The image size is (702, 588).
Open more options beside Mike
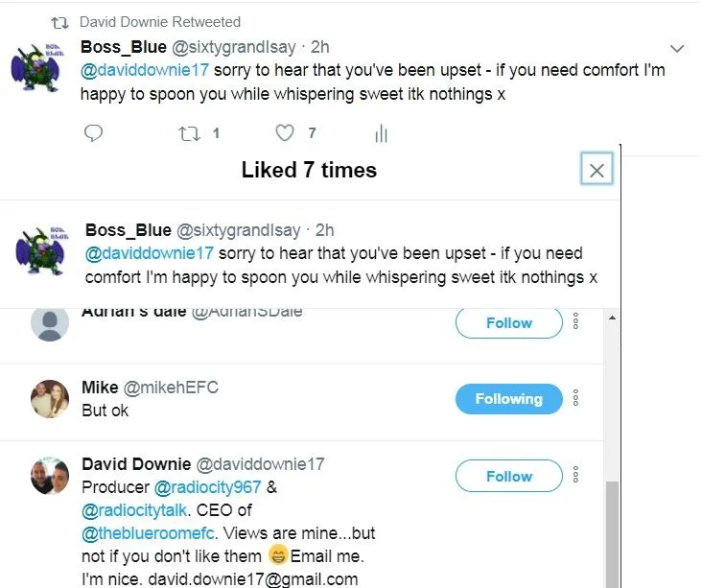[x=575, y=398]
